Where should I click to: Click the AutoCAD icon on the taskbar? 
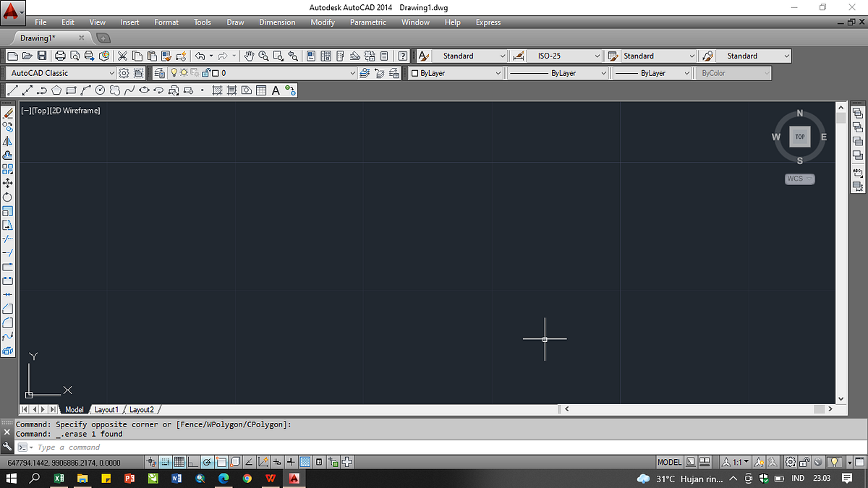point(294,479)
